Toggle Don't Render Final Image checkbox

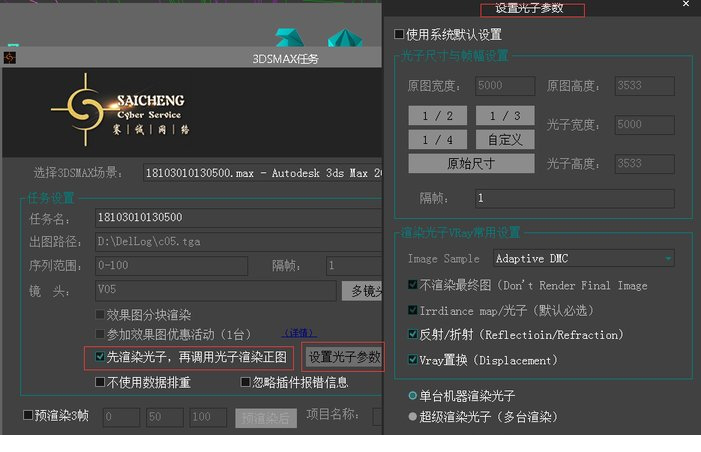coord(413,284)
